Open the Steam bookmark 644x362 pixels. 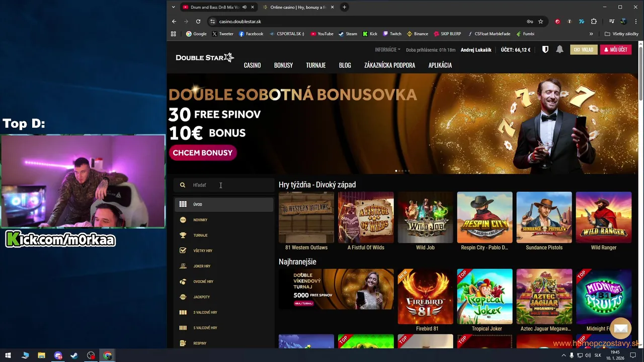pos(348,34)
